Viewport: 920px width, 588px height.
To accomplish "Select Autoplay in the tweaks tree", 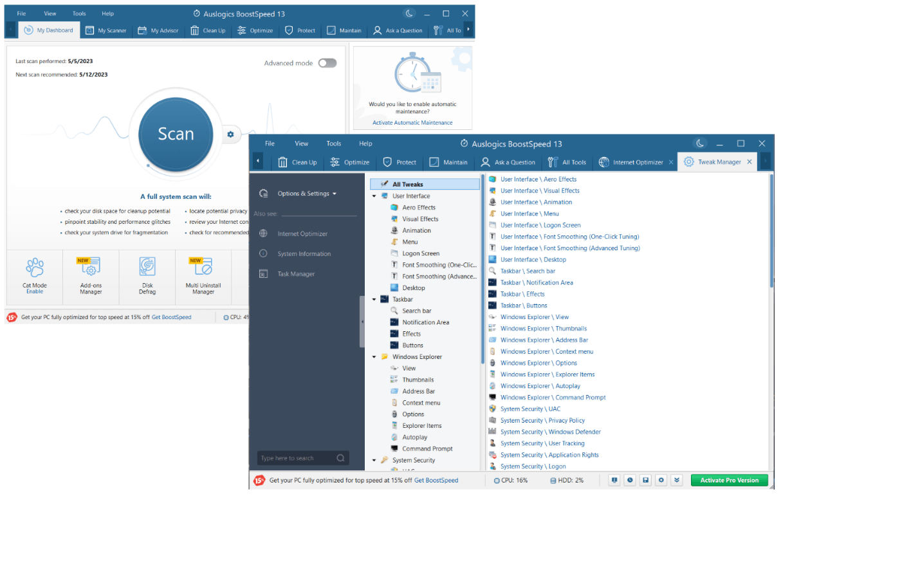I will pyautogui.click(x=415, y=437).
